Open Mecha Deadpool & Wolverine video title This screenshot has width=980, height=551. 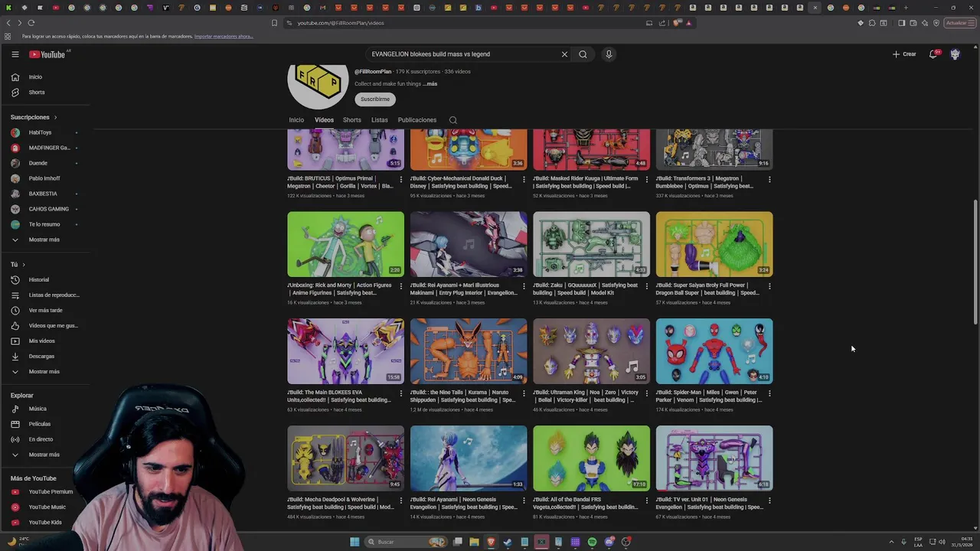tap(341, 504)
